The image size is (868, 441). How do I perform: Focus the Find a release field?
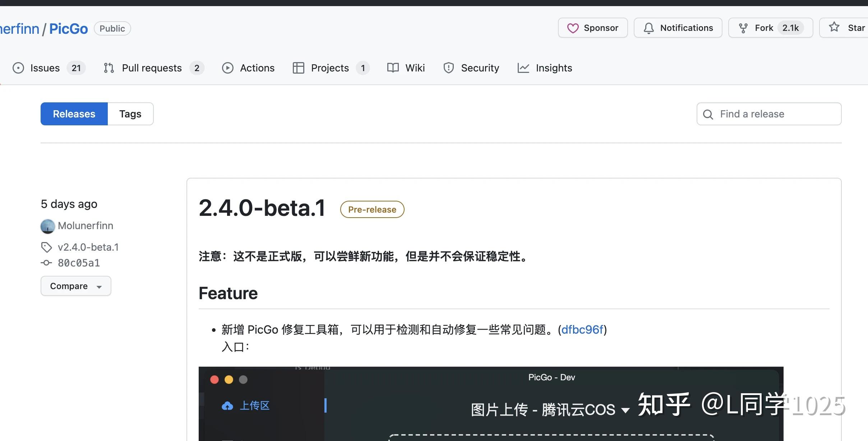[769, 114]
